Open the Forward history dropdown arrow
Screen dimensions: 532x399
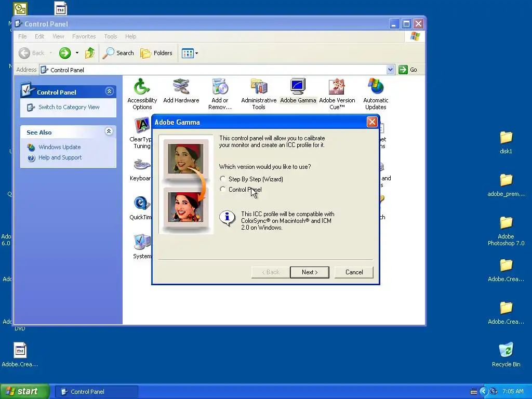click(x=77, y=53)
